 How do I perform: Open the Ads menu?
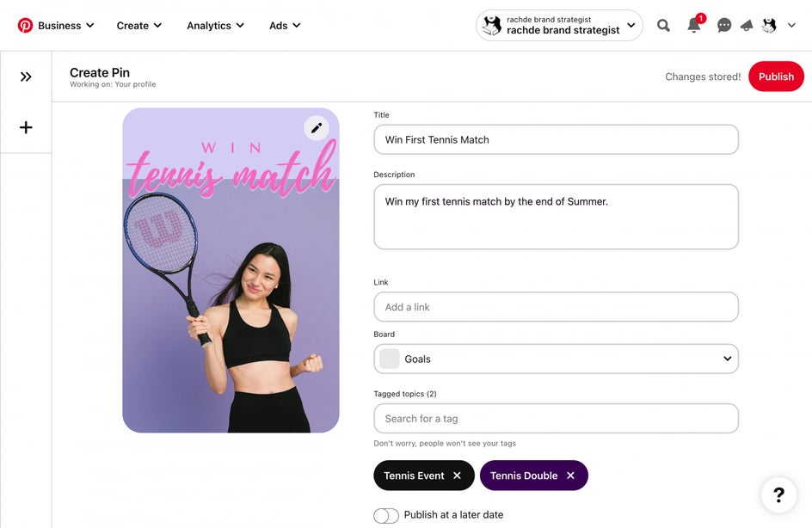pos(285,26)
